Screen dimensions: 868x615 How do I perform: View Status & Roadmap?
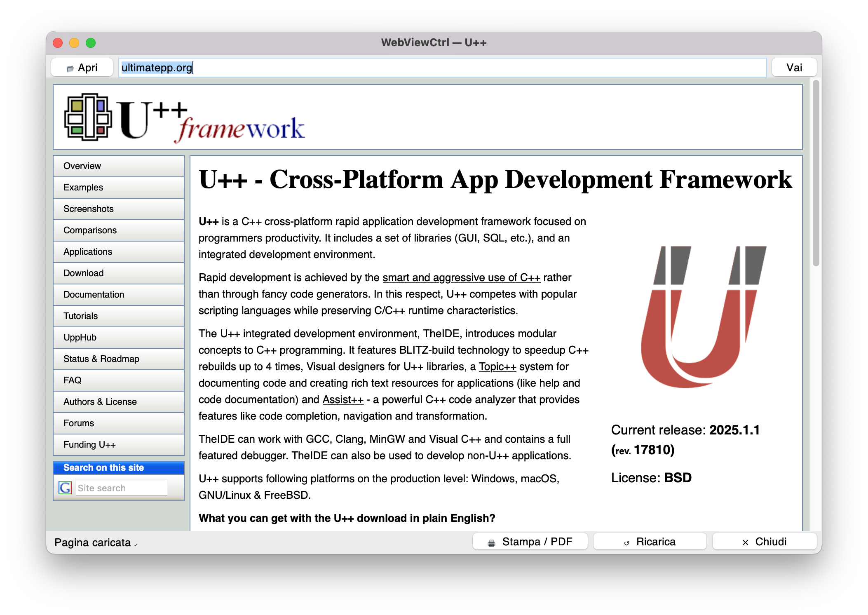119,359
